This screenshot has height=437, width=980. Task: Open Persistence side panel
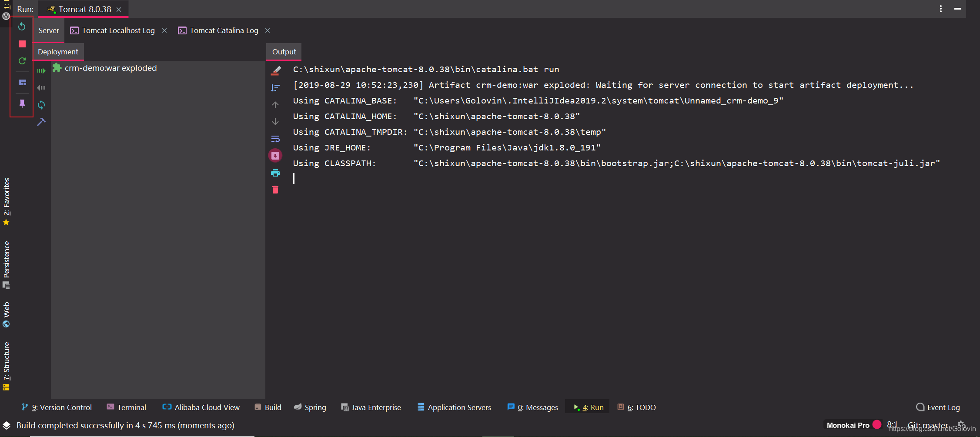tap(7, 265)
